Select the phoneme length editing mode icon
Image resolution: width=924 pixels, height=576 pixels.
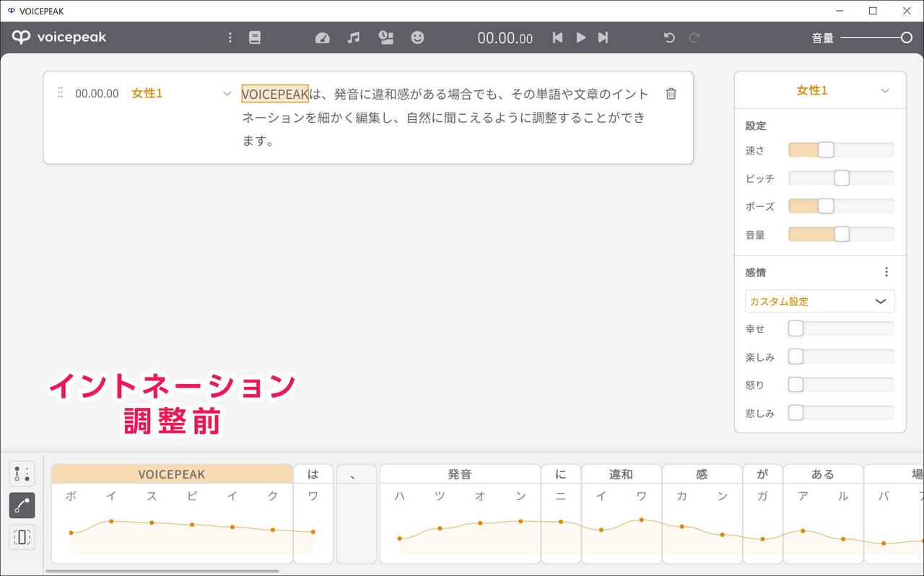(x=22, y=537)
